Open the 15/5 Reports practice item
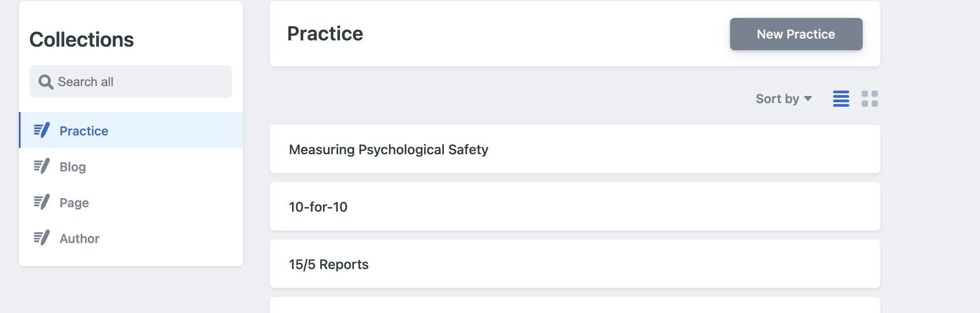This screenshot has height=313, width=980. coord(328,264)
